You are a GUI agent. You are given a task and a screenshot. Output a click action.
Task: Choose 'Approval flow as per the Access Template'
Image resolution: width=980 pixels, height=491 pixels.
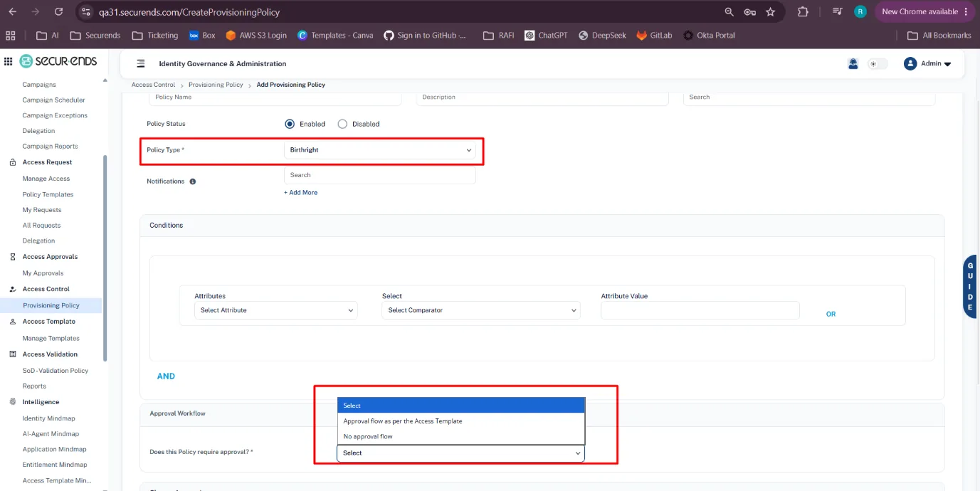(460, 421)
